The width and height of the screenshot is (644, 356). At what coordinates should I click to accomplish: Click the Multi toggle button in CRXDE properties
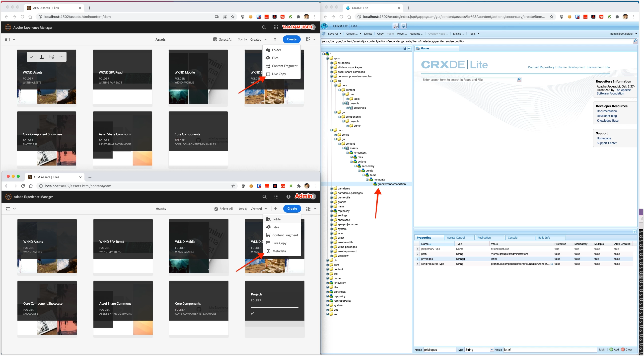coord(602,350)
